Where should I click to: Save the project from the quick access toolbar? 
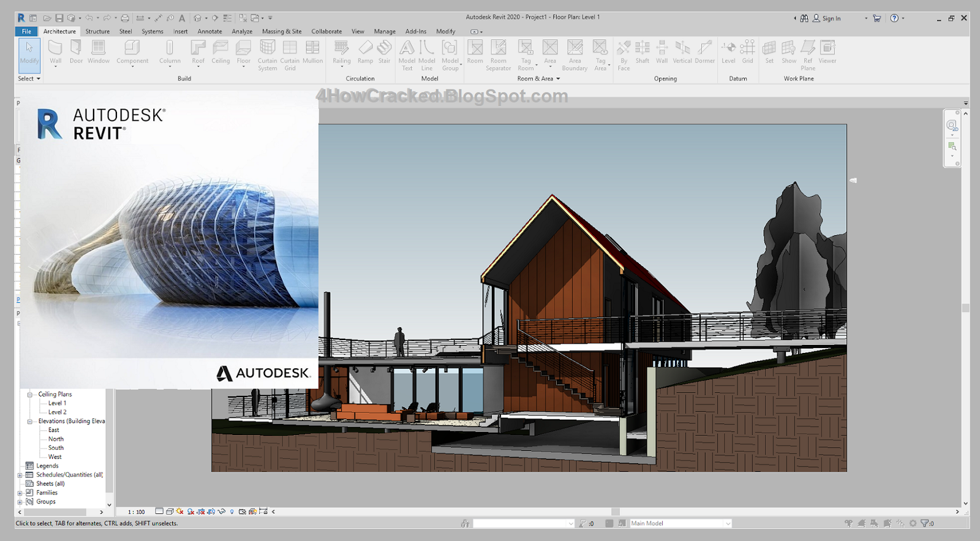click(59, 18)
